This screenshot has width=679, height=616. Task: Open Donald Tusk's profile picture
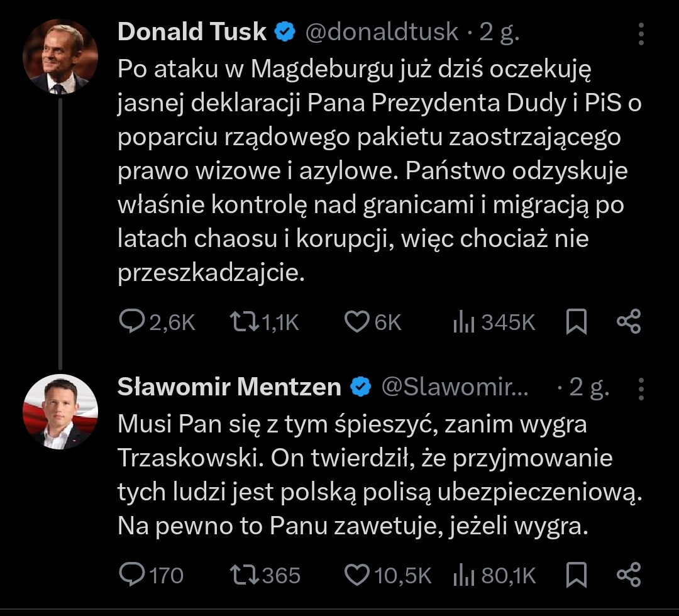coord(60,57)
